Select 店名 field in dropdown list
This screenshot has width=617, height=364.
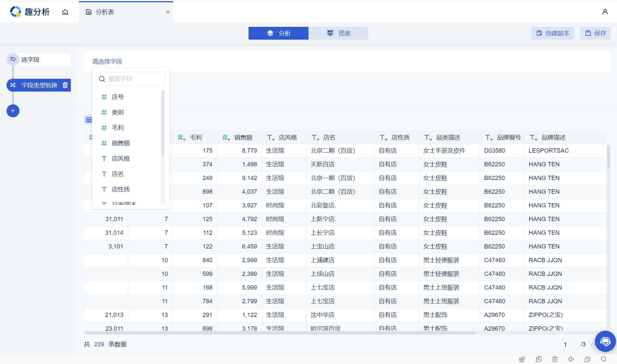pos(117,174)
